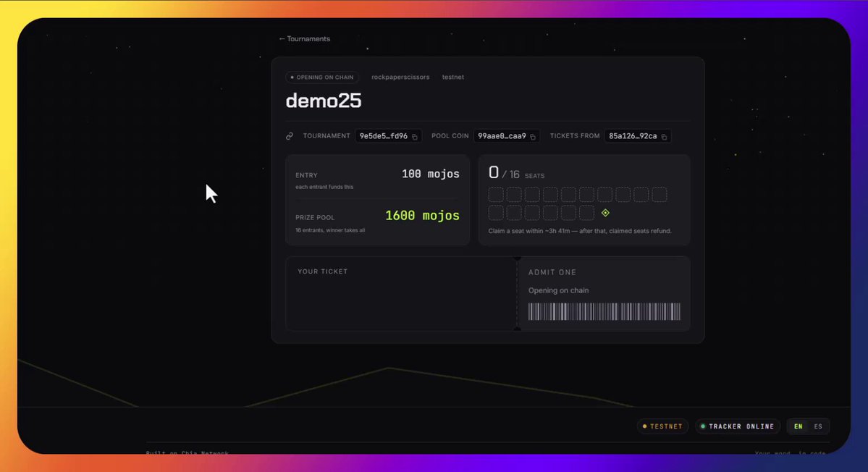Click the green diamond seat marker
The height and width of the screenshot is (472, 868).
[x=605, y=213]
